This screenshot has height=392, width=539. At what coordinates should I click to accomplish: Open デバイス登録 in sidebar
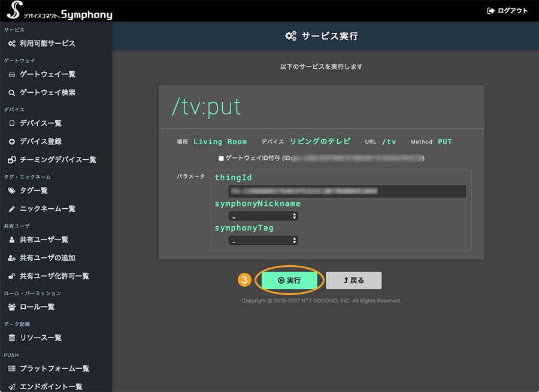pyautogui.click(x=41, y=141)
